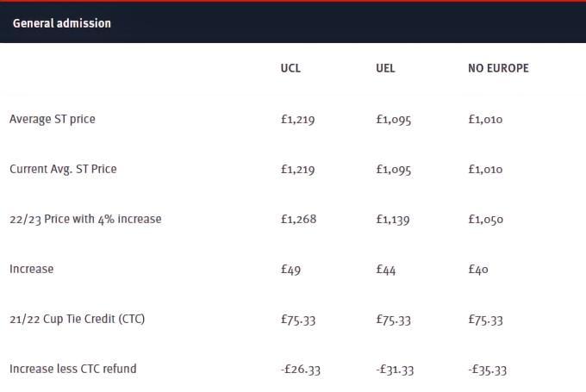Click the General admission header
This screenshot has height=392, width=586.
coord(62,23)
